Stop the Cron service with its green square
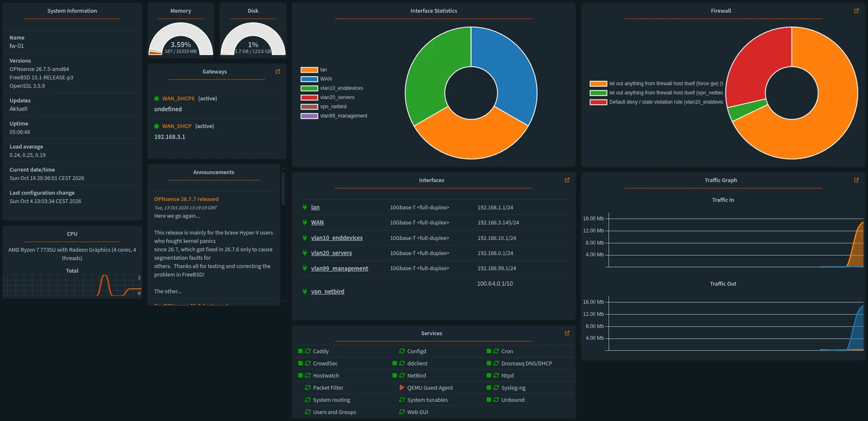868x421 pixels. tap(489, 351)
